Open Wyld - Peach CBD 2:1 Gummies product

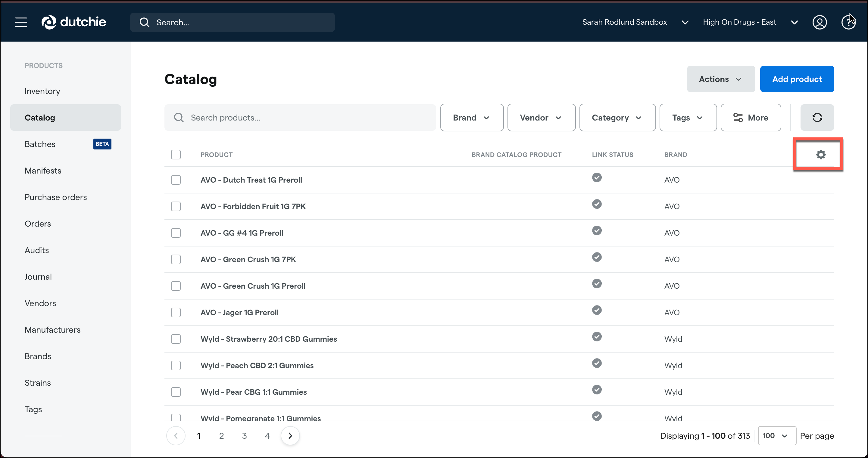257,366
